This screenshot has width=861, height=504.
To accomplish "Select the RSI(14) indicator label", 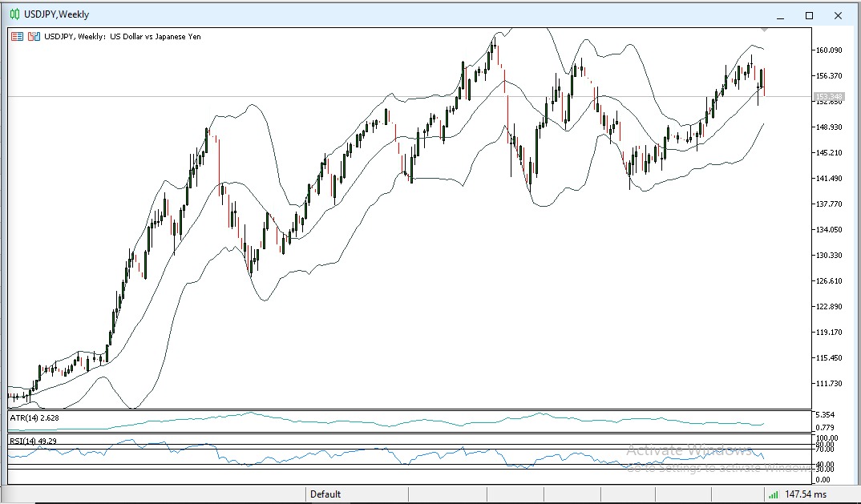I will (34, 441).
